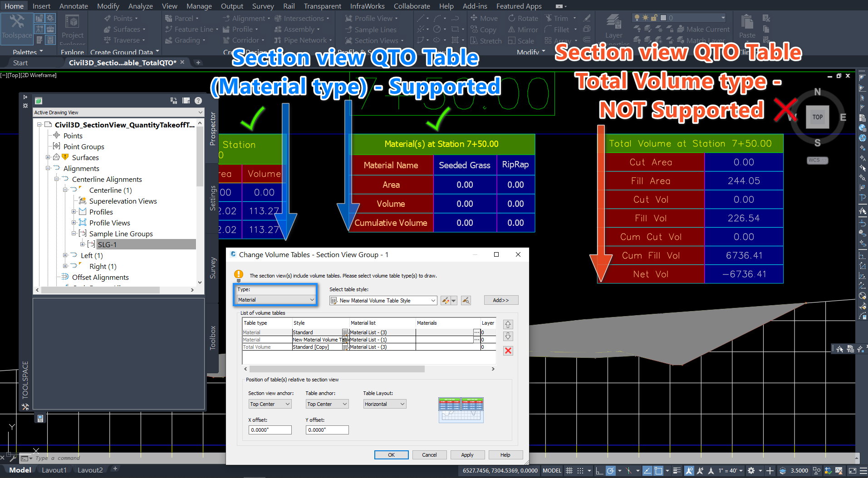Click the layer 0 color swatch
This screenshot has width=868, height=478.
pos(663,18)
